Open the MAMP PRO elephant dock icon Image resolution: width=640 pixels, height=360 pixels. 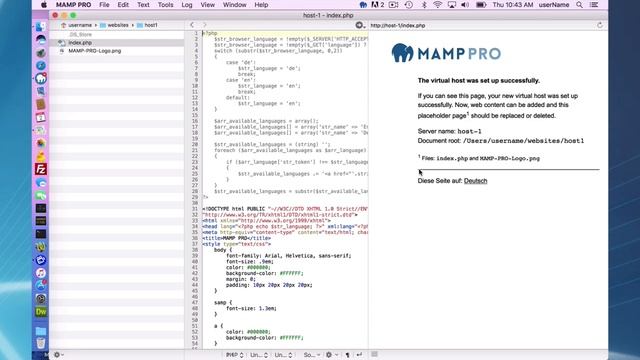coord(40,78)
